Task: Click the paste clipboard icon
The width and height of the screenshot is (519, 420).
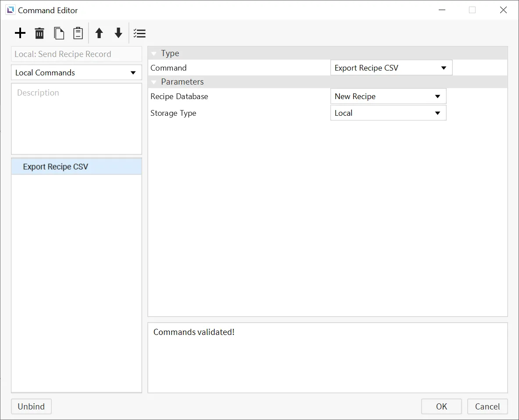Action: click(78, 33)
